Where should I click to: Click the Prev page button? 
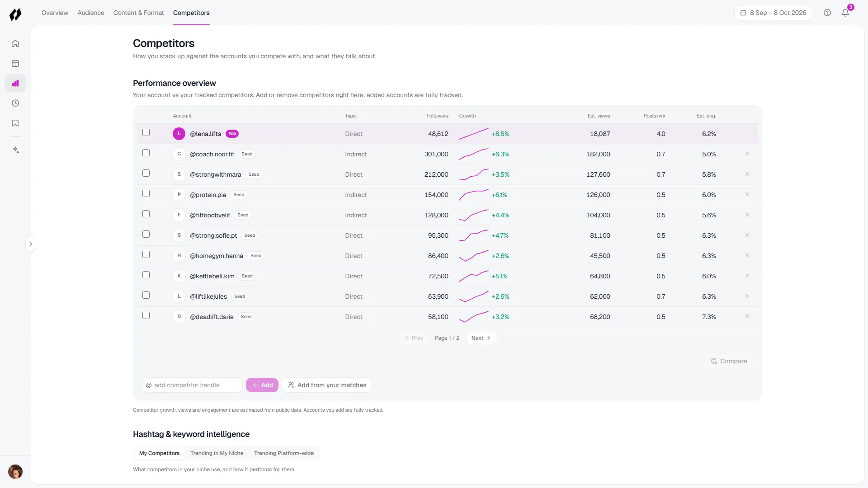[x=414, y=338]
